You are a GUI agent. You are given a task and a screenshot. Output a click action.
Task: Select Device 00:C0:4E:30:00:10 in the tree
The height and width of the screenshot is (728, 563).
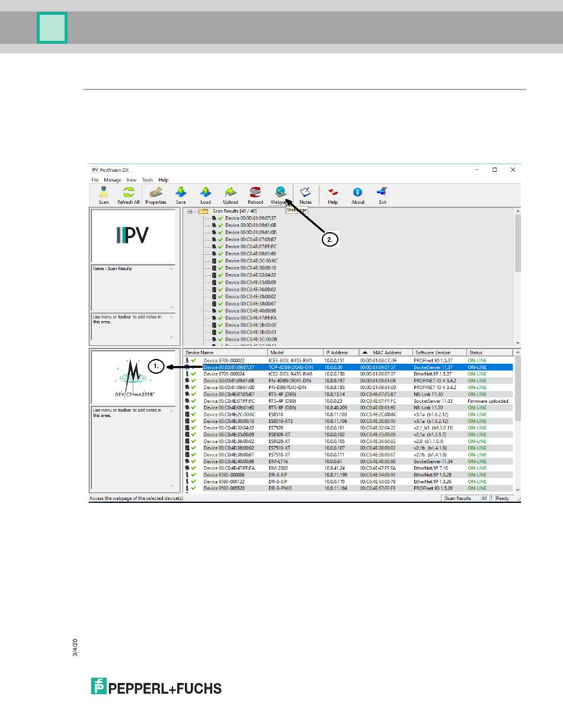(250, 268)
